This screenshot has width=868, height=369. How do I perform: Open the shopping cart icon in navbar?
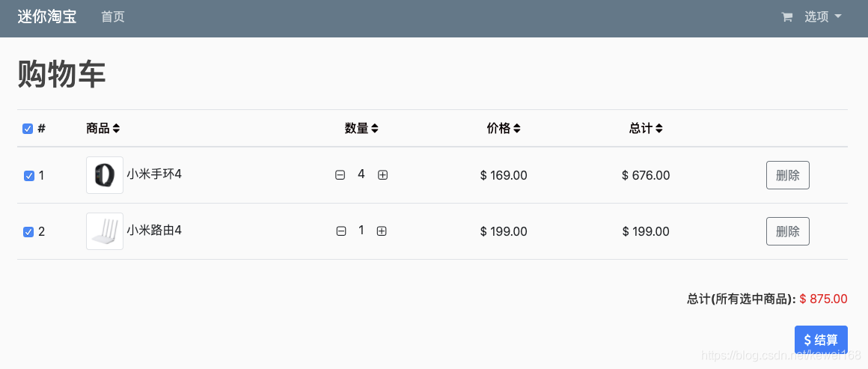click(786, 17)
